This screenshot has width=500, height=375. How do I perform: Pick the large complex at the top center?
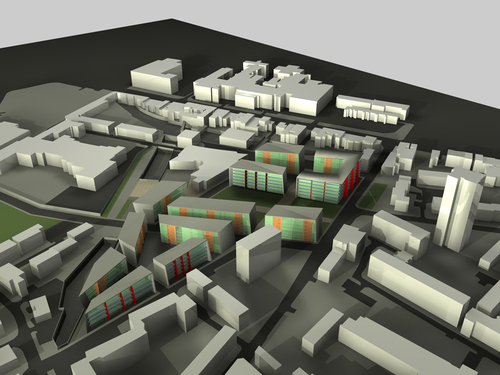point(263,88)
